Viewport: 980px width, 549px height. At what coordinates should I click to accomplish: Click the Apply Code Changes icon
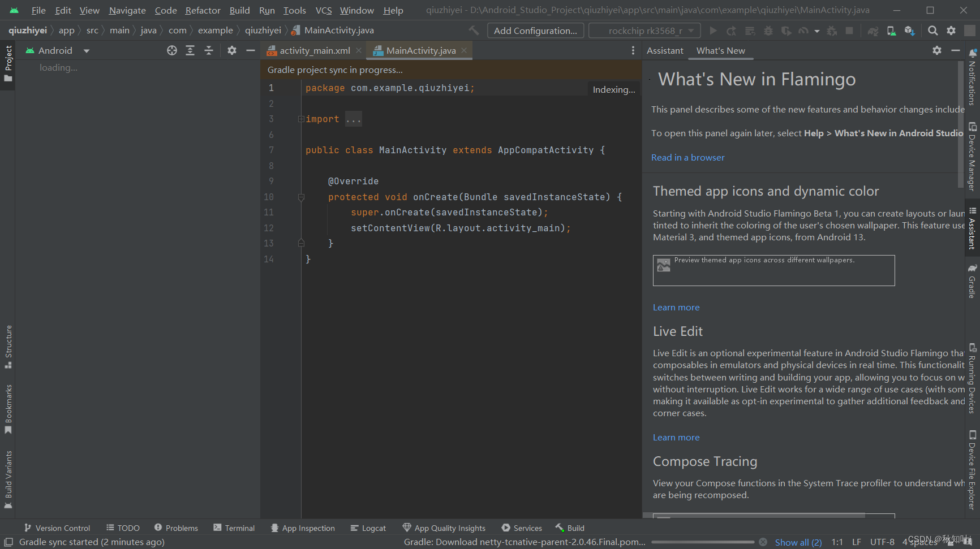click(x=750, y=31)
